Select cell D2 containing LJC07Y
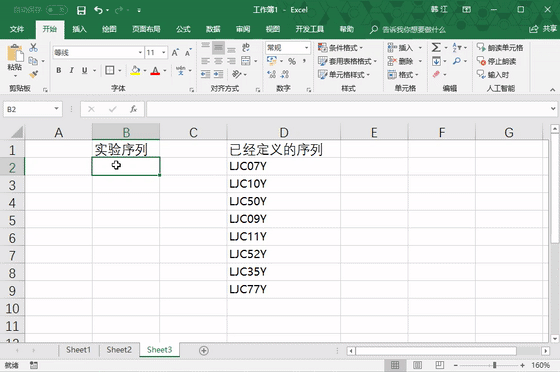Viewport: 560px width, 372px height. click(284, 166)
